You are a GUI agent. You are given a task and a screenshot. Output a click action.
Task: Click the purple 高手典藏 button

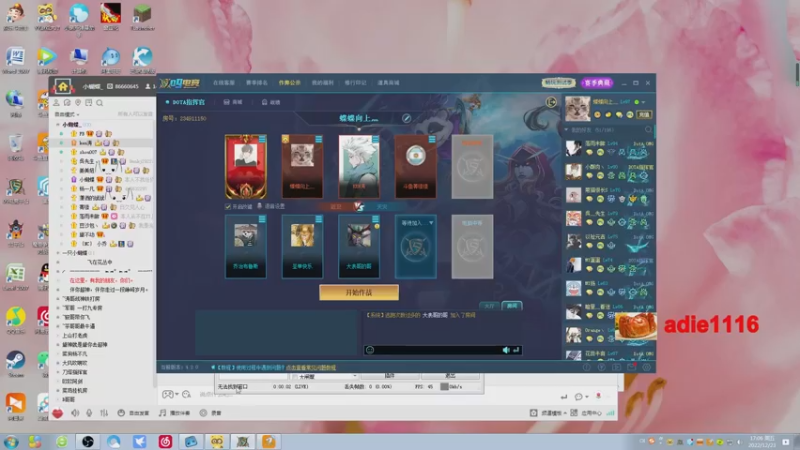[596, 83]
